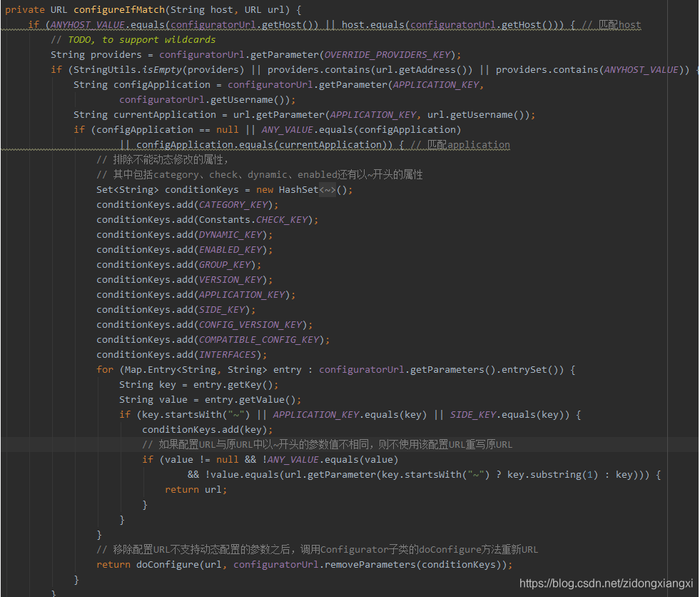700x597 pixels.
Task: Click configuratorUrl.getUsername() on the continuation line
Action: pyautogui.click(x=204, y=100)
